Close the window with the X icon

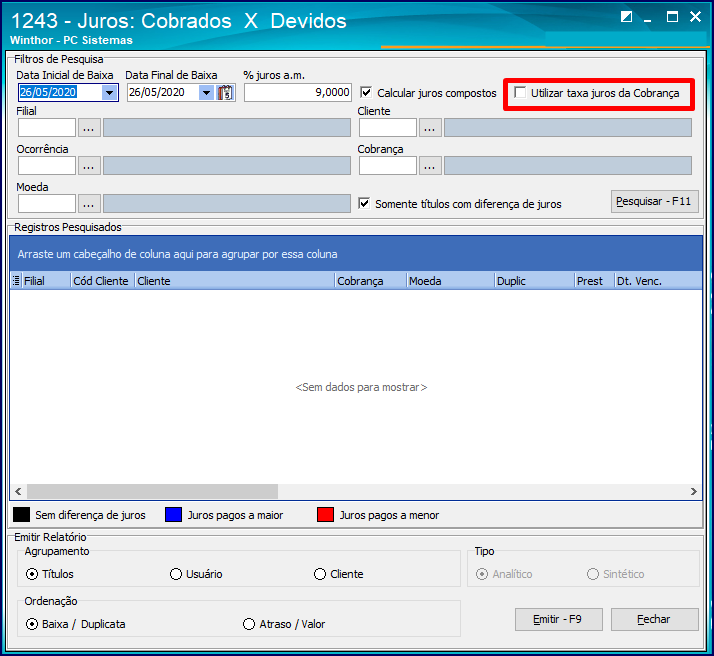coord(695,17)
